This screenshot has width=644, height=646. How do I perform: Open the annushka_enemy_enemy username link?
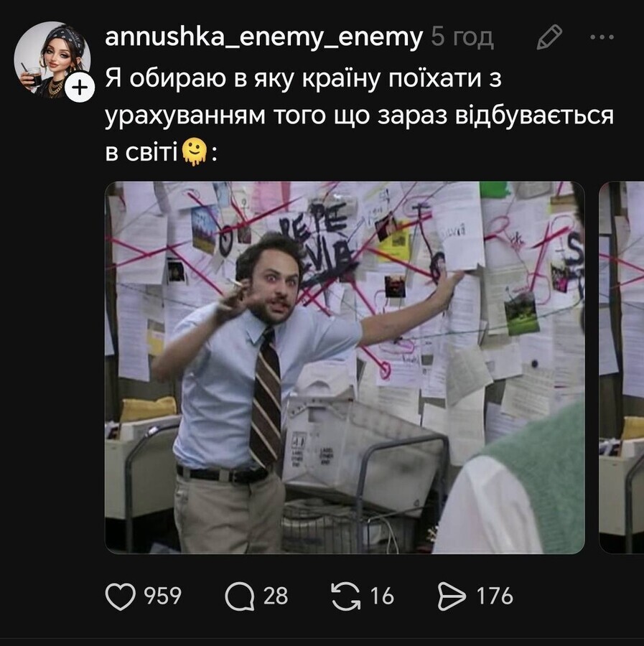coord(264,37)
